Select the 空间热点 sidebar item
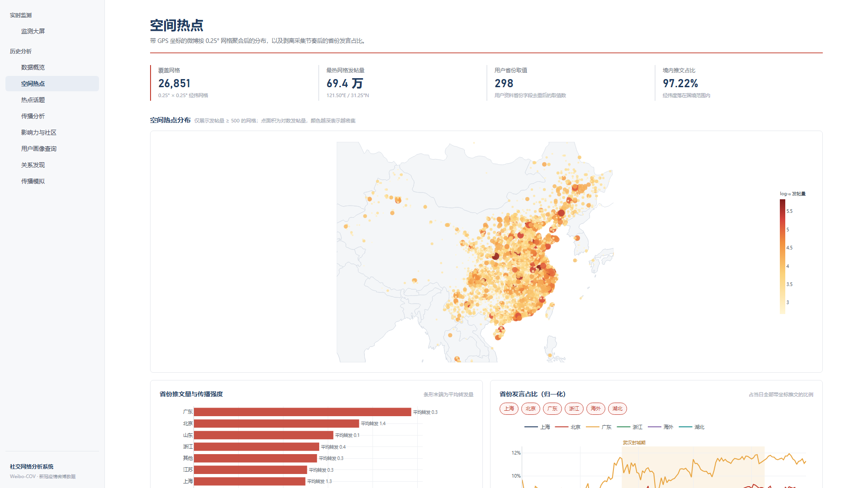 click(52, 84)
